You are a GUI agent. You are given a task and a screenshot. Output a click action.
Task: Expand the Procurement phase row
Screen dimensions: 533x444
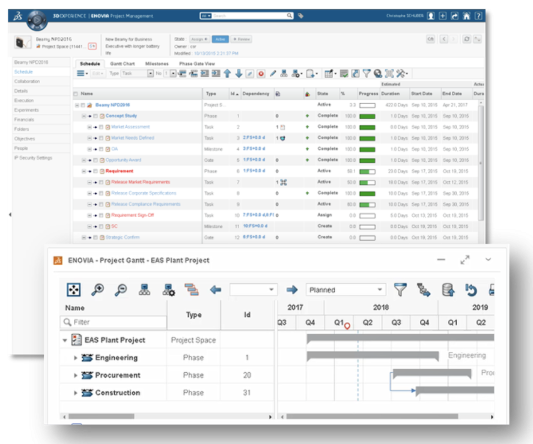[x=75, y=375]
